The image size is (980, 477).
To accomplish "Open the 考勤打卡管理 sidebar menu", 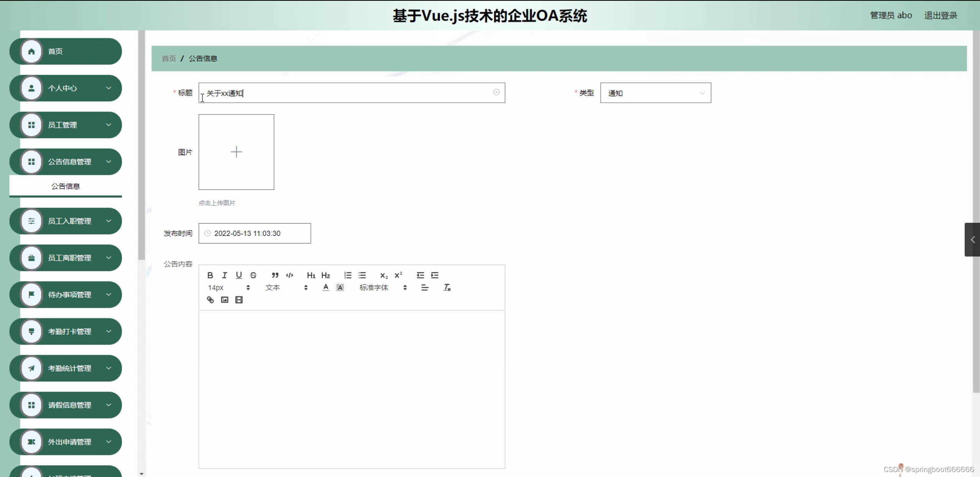I will (x=66, y=331).
